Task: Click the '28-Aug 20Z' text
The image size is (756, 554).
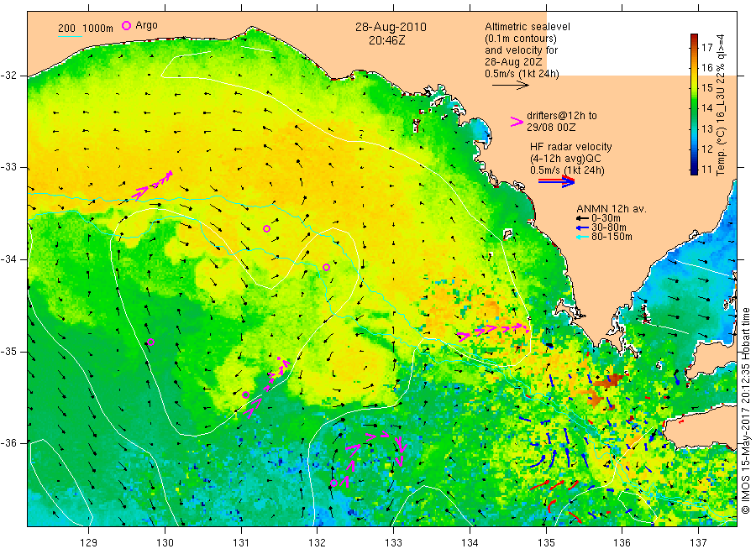Action: click(513, 62)
